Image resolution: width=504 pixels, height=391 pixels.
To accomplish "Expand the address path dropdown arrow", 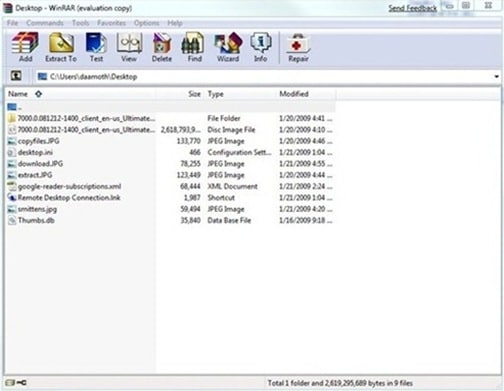I will click(x=496, y=77).
